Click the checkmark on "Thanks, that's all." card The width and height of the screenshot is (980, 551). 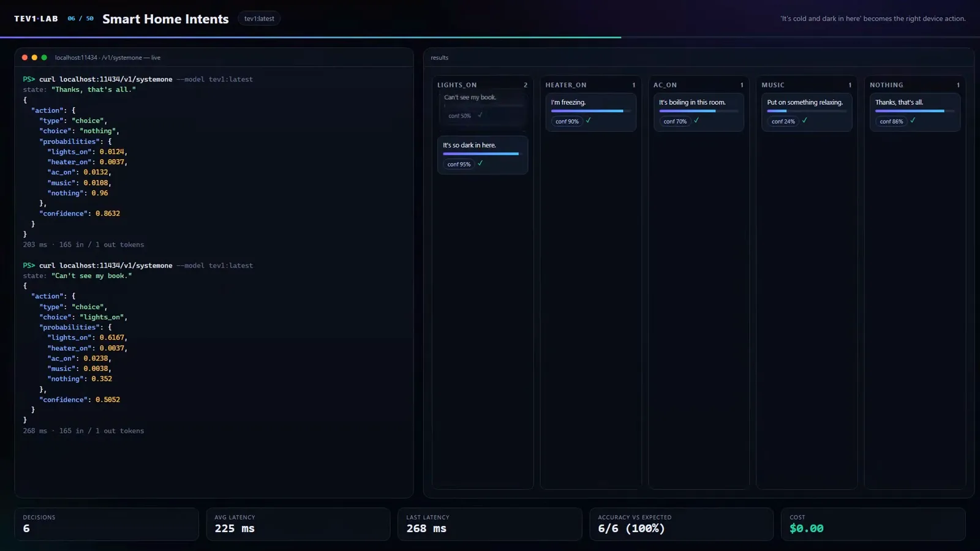click(x=913, y=121)
